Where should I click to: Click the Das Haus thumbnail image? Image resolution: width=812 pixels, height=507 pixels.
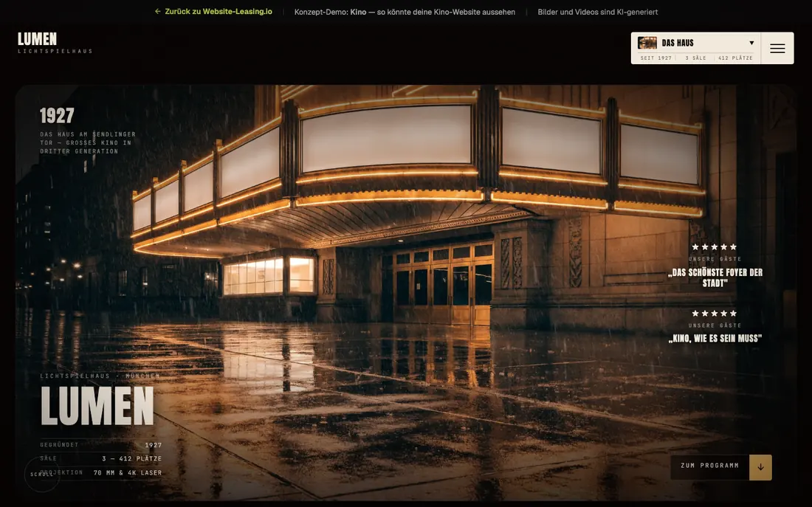(647, 43)
